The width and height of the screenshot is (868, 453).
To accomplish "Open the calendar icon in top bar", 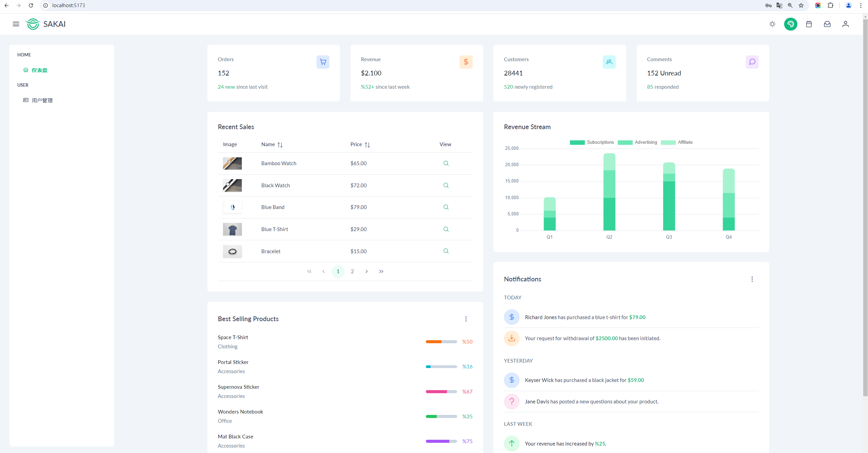I will point(809,24).
